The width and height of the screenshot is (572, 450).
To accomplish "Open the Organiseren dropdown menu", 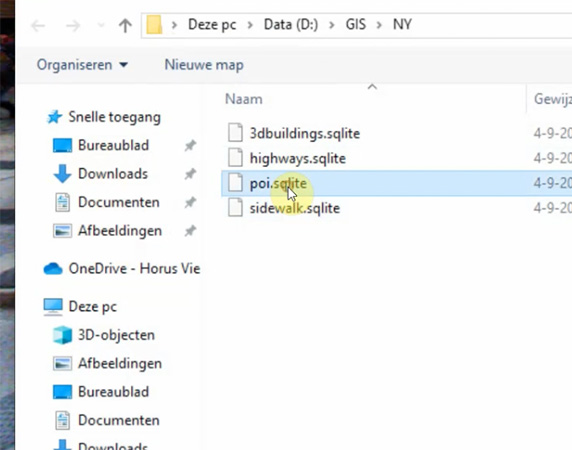I will click(82, 65).
